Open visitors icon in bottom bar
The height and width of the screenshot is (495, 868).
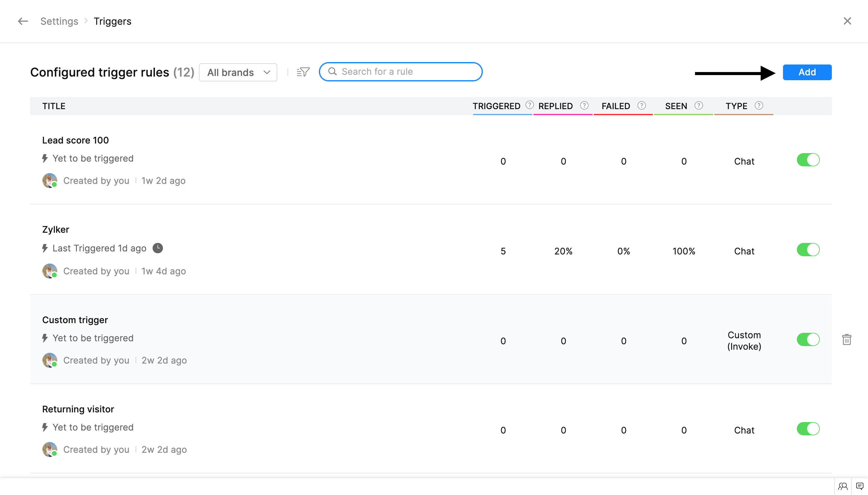pos(843,486)
